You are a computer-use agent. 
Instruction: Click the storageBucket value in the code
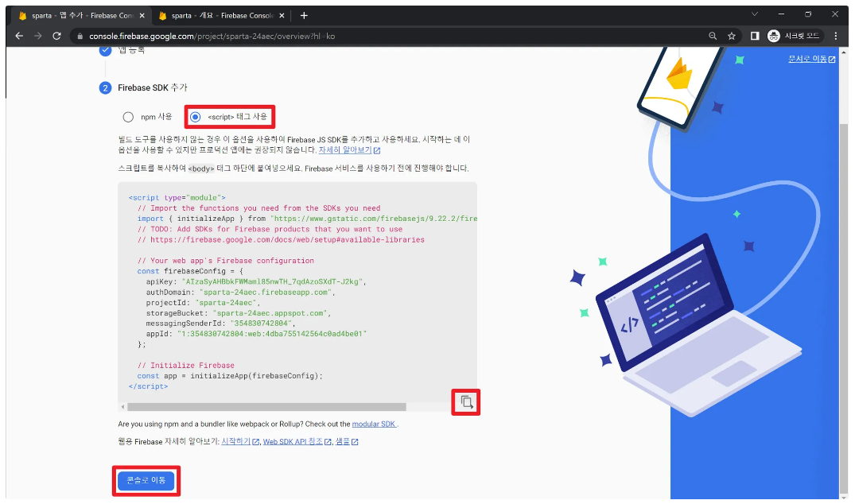click(x=270, y=313)
